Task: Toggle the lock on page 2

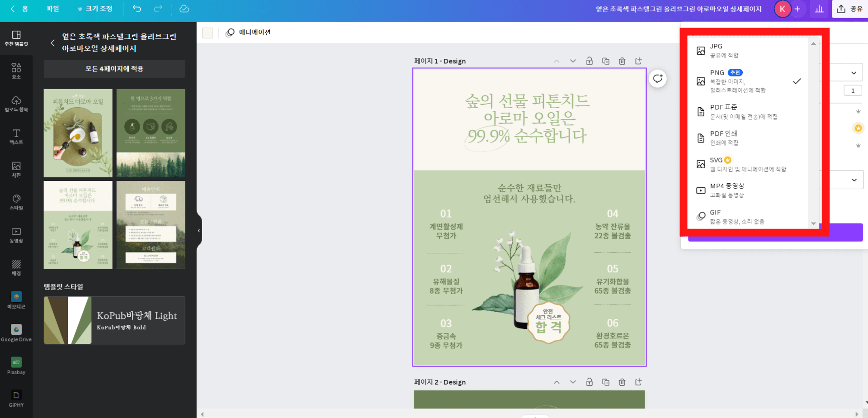Action: pos(589,382)
